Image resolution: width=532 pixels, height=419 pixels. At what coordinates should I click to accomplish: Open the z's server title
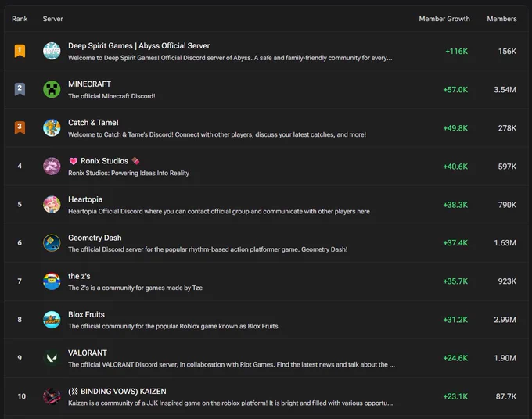coord(79,276)
